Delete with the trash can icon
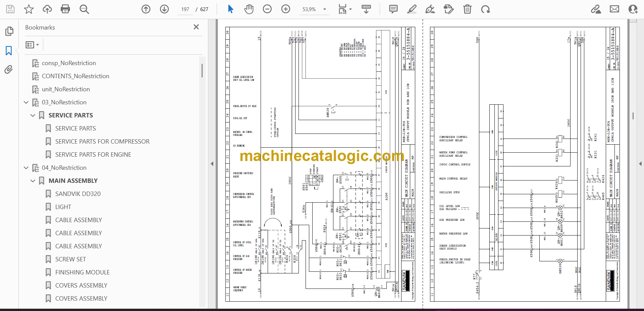Viewport: 644px width, 311px height. (467, 9)
